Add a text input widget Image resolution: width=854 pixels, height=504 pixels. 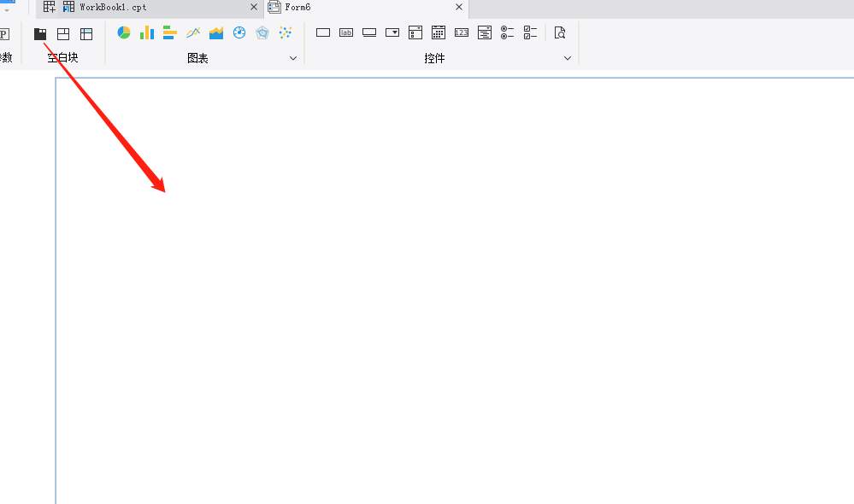point(323,32)
